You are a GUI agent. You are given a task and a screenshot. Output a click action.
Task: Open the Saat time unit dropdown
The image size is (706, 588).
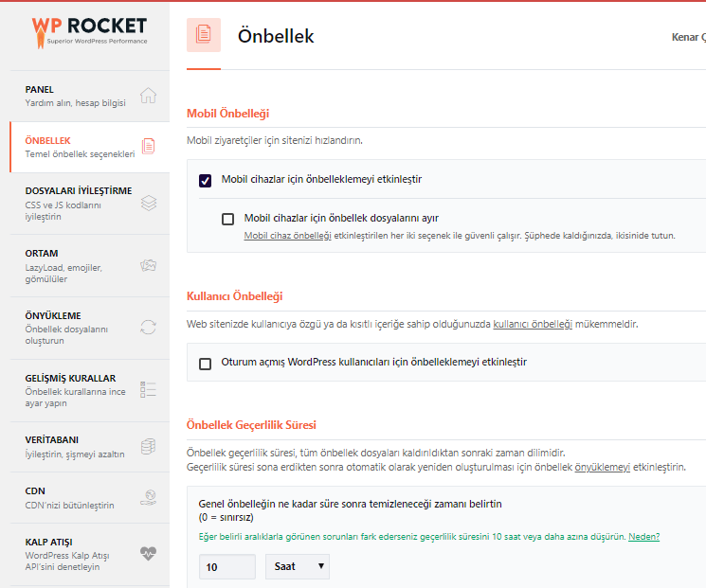point(298,566)
